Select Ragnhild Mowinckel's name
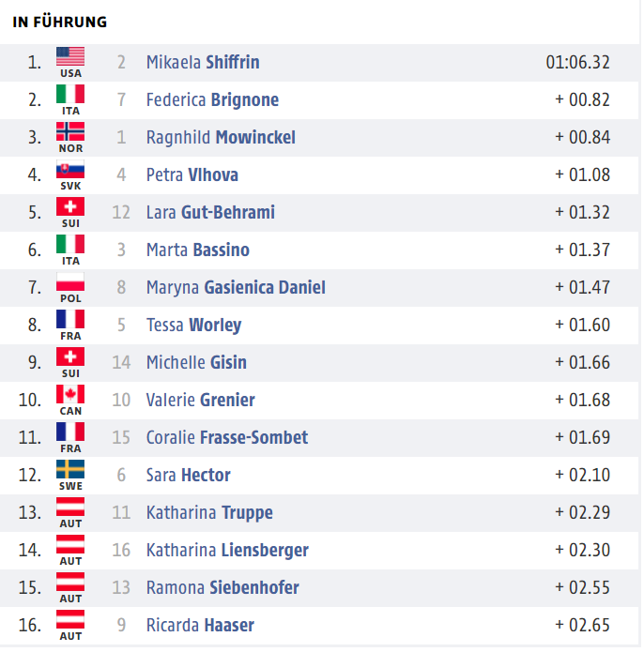Image resolution: width=644 pixels, height=652 pixels. tap(221, 137)
